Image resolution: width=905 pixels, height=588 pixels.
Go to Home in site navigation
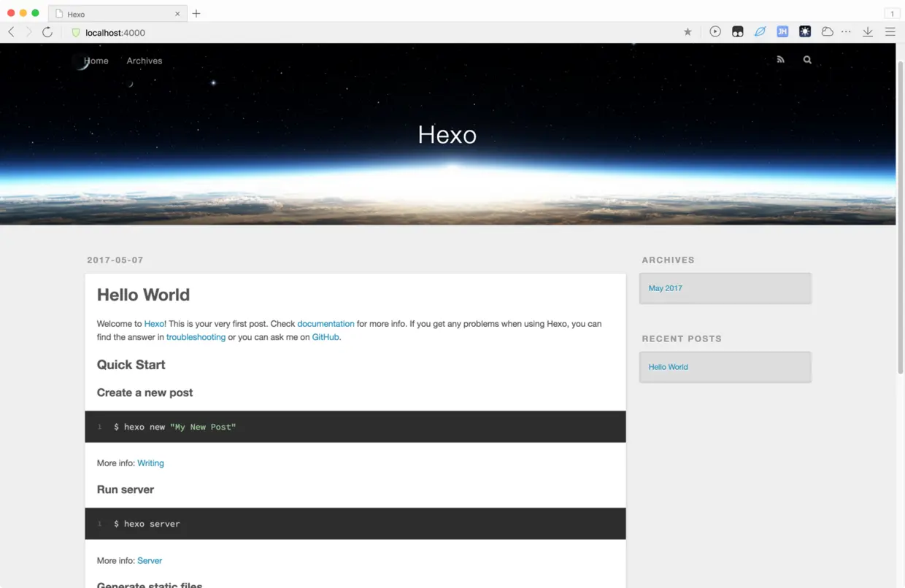[x=96, y=61]
